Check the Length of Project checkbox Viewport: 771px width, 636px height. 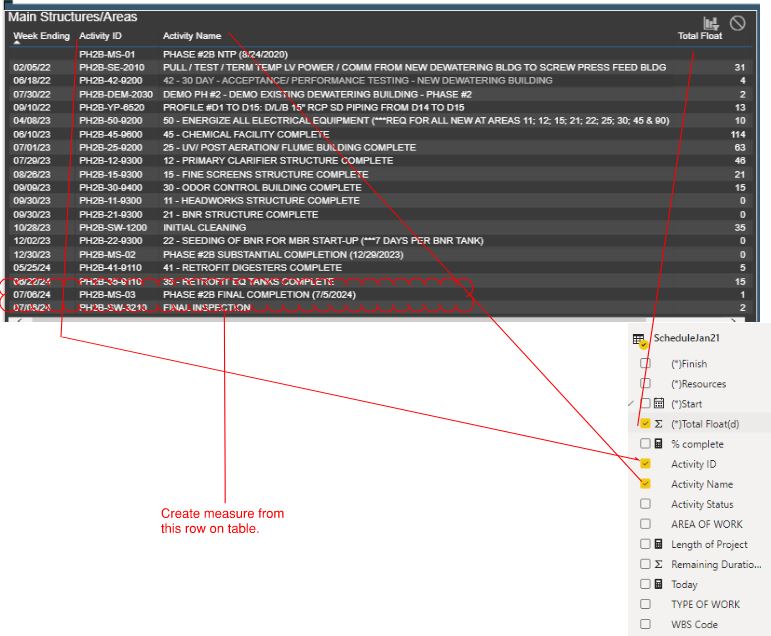point(645,544)
